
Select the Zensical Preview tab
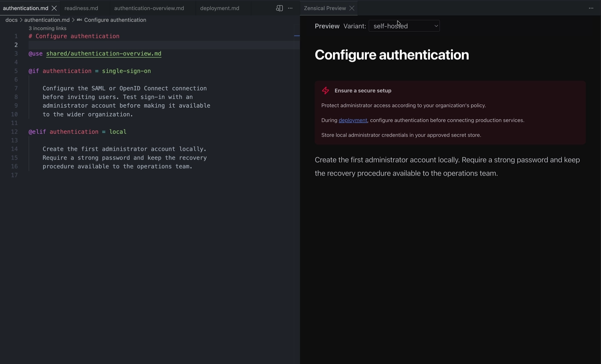pos(325,8)
